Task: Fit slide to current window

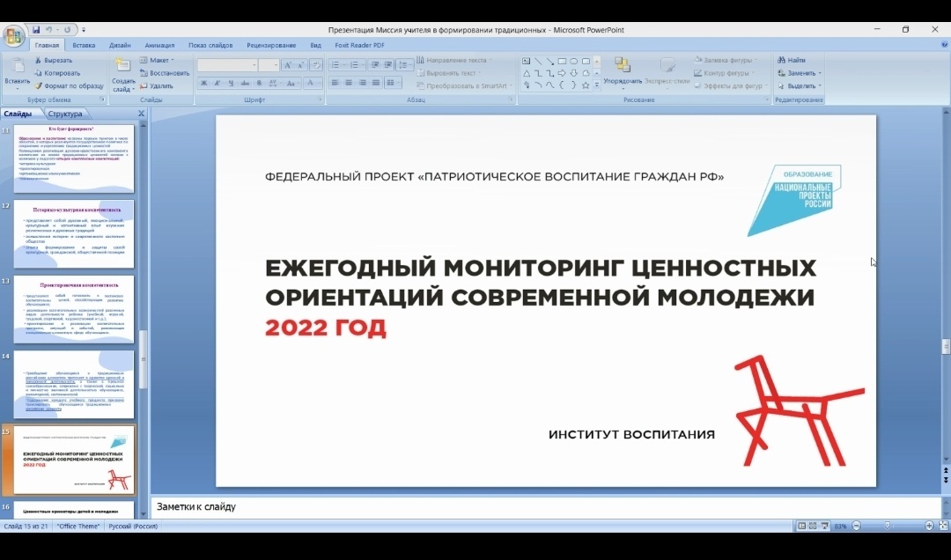Action: click(x=943, y=526)
